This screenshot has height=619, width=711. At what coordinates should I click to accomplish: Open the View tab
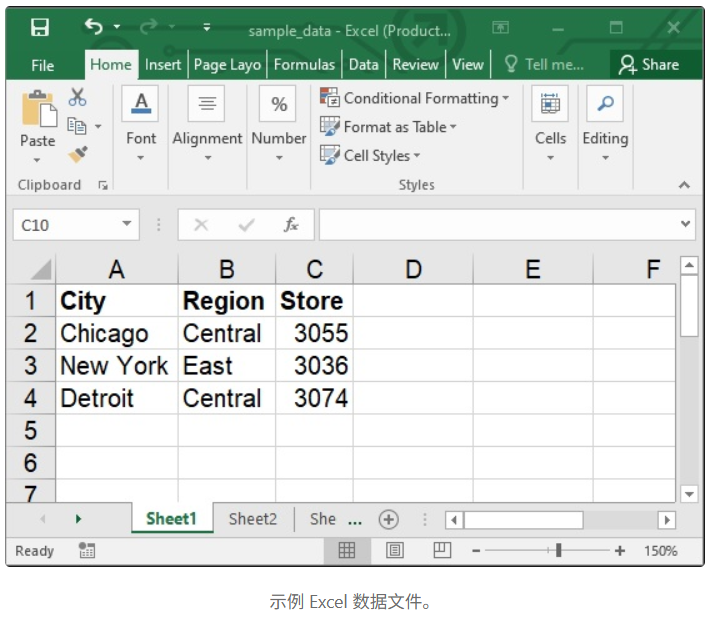(468, 64)
